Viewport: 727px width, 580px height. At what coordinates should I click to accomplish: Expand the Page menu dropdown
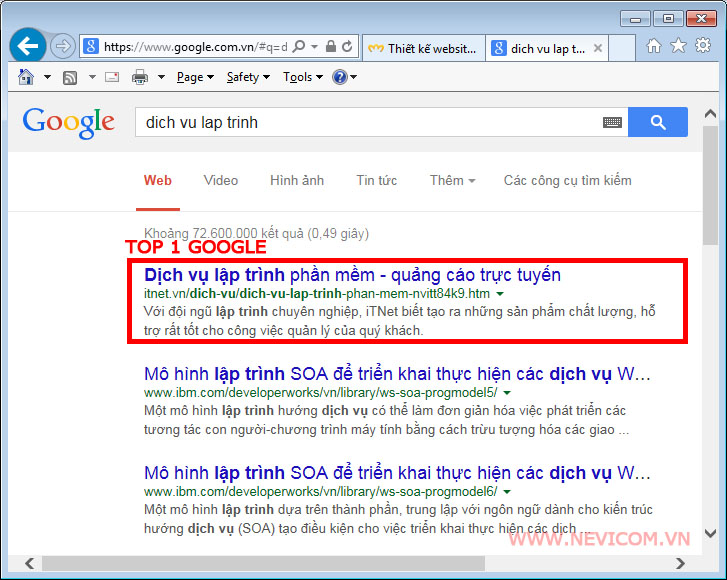pyautogui.click(x=194, y=77)
